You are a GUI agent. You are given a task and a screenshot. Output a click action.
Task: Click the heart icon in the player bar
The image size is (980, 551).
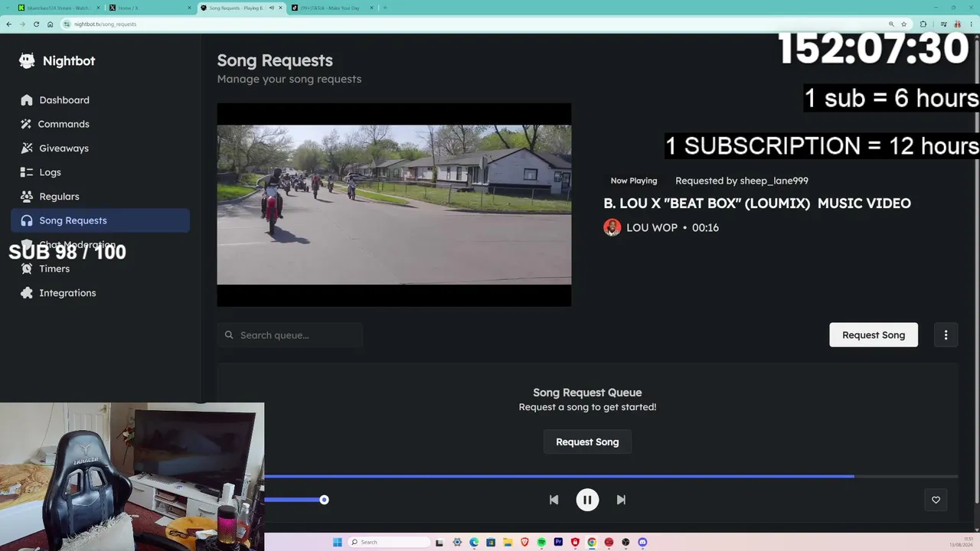tap(936, 500)
